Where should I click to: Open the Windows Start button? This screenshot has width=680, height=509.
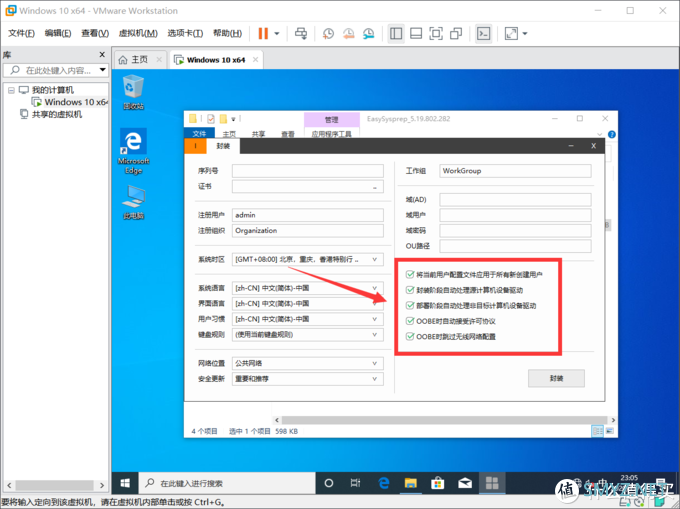[125, 483]
